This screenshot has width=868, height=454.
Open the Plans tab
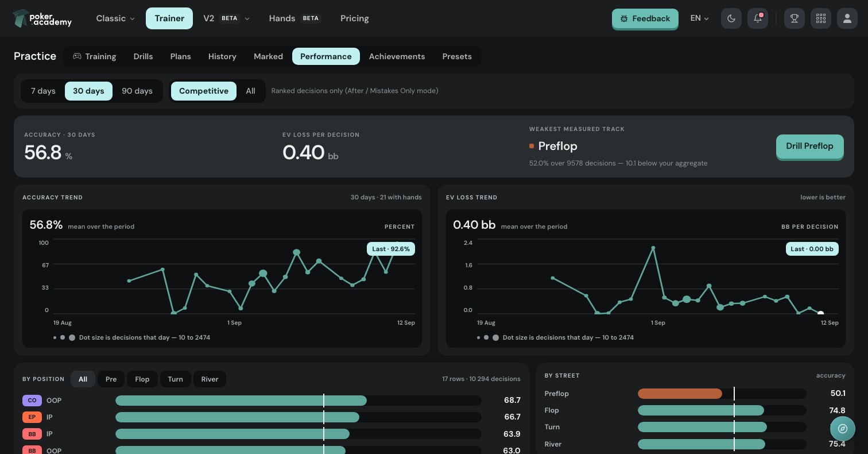[180, 56]
